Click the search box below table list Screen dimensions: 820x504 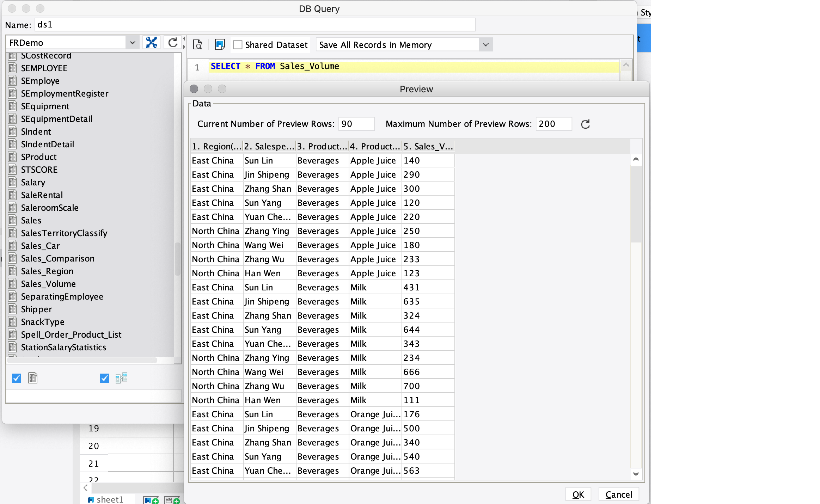coord(93,396)
